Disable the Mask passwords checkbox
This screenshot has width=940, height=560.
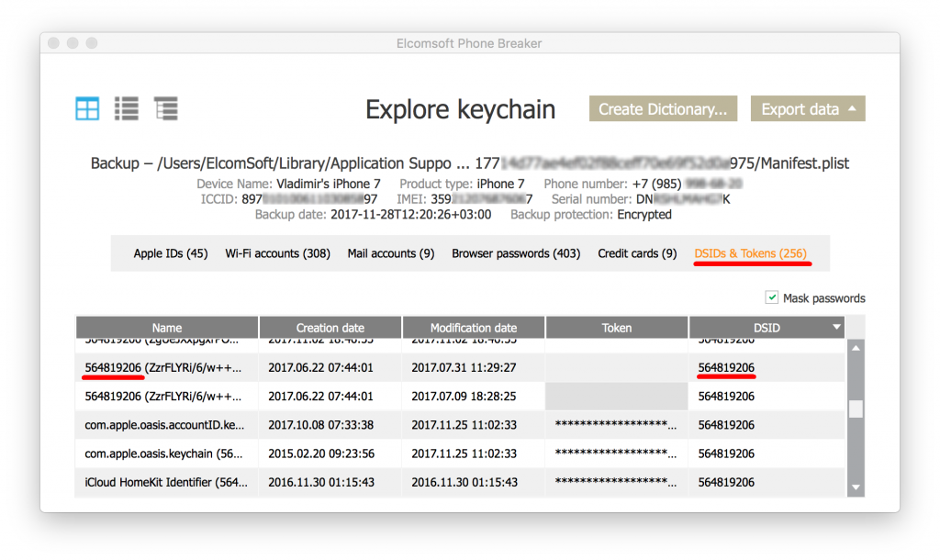click(x=772, y=297)
